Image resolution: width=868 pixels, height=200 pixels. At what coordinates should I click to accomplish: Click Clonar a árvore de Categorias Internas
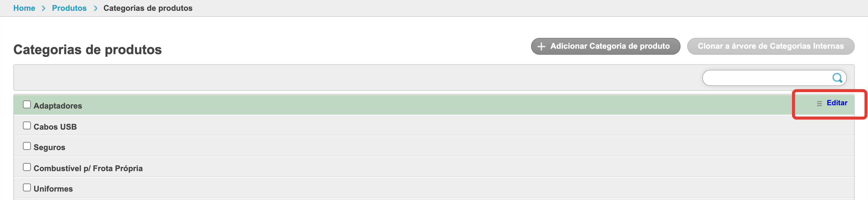coord(770,46)
